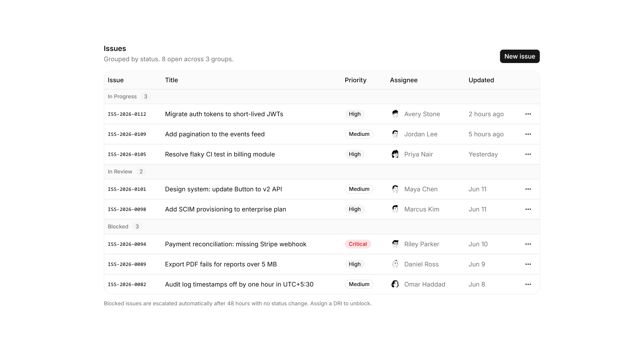Viewport: 644px width, 350px height.
Task: Click Omar Haddad's avatar
Action: click(395, 284)
